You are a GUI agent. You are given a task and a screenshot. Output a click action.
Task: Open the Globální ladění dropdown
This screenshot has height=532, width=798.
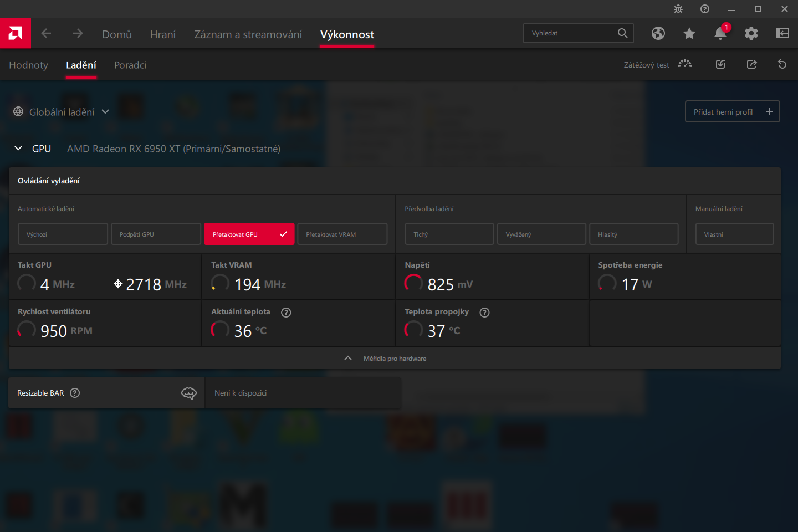click(61, 111)
